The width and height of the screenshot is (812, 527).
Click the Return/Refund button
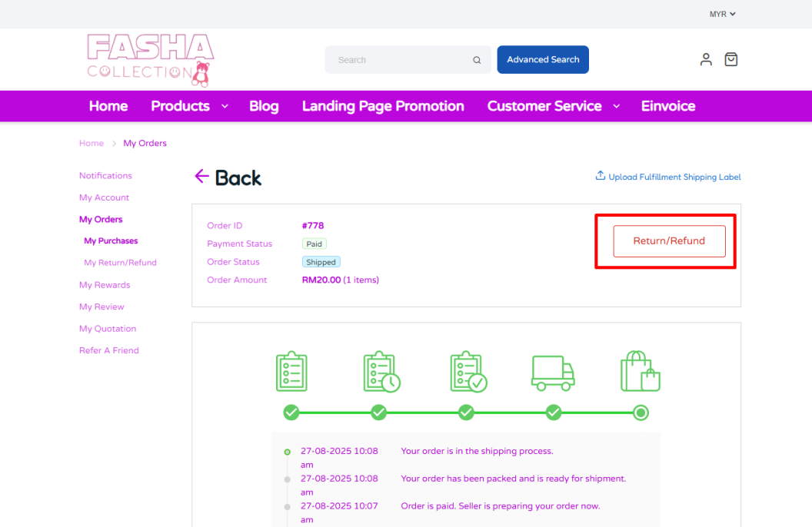pos(669,241)
